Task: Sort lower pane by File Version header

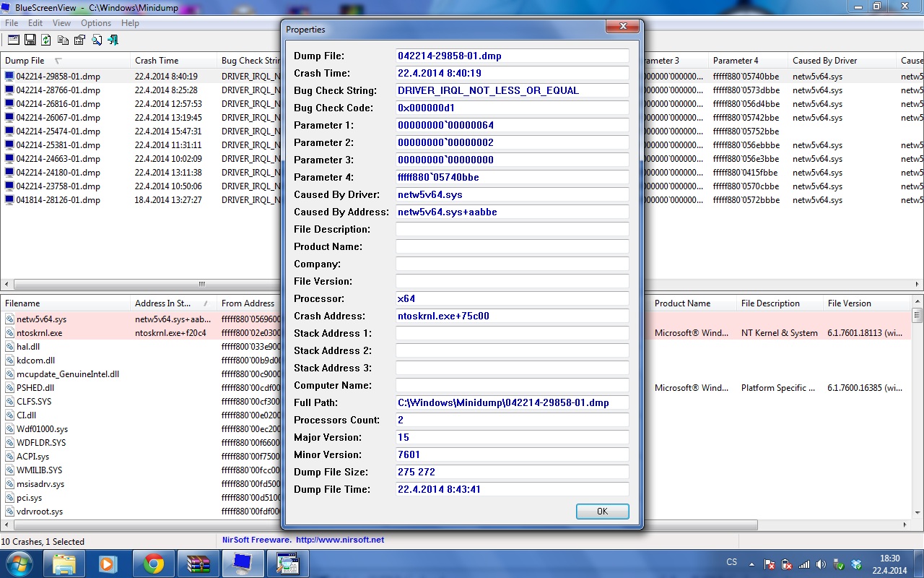Action: [x=866, y=303]
